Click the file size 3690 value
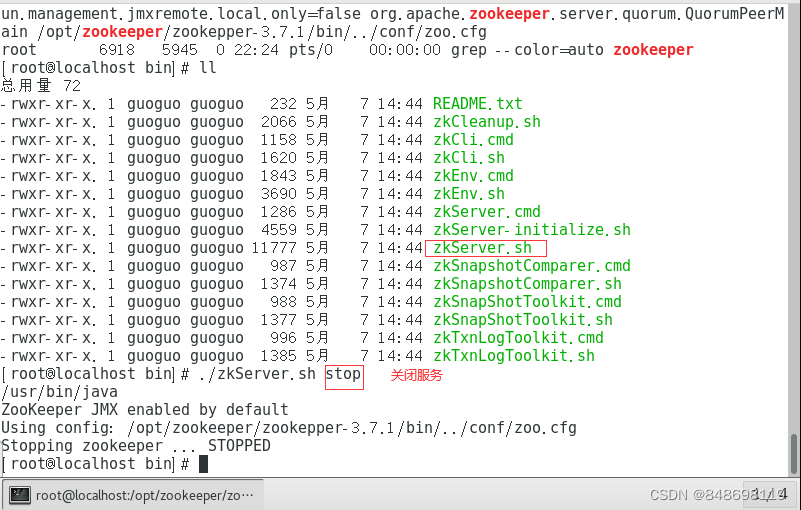This screenshot has width=801, height=510. pyautogui.click(x=278, y=194)
